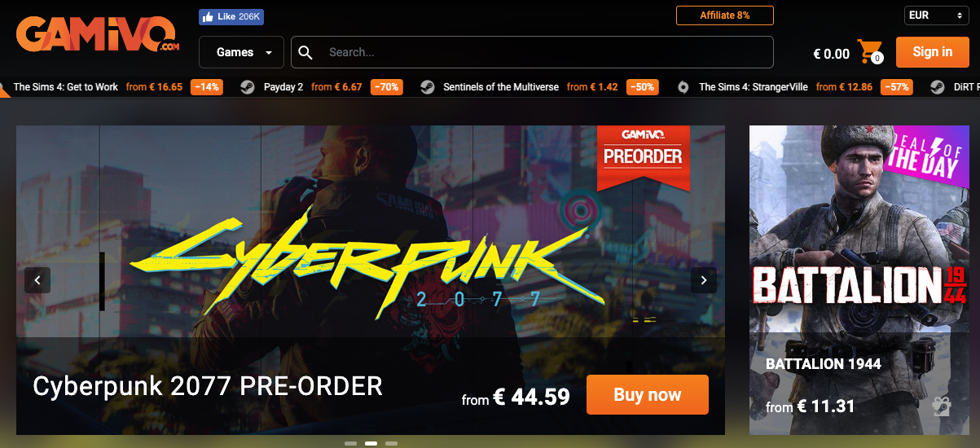The height and width of the screenshot is (448, 980).
Task: Open the Affiliate 8% link
Action: (725, 15)
